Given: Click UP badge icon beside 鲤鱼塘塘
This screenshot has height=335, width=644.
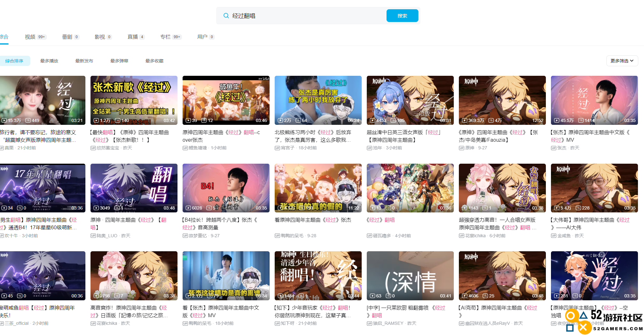Looking at the screenshot, I should [185, 148].
